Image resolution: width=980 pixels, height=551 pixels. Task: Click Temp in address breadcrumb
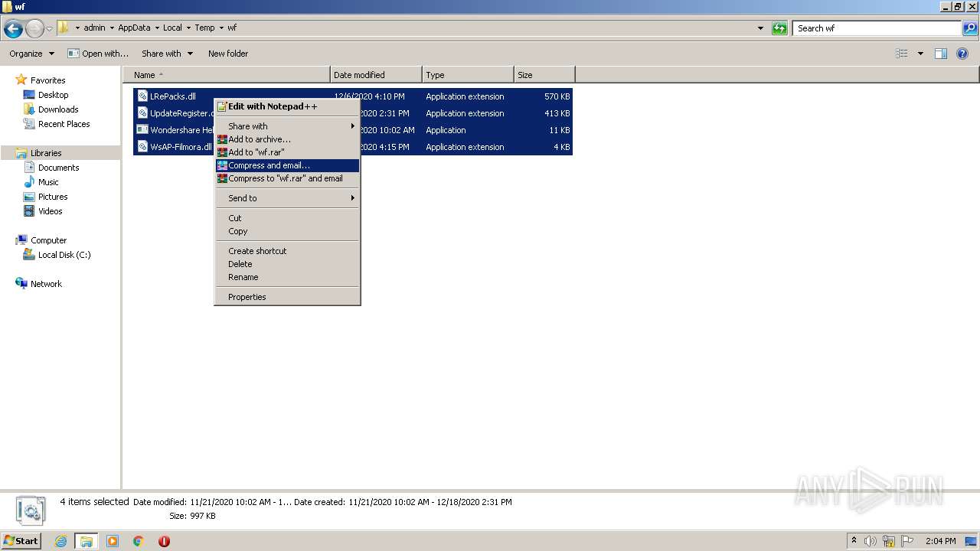pos(204,28)
